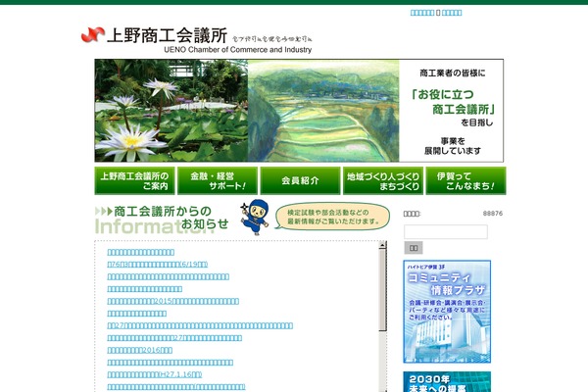Focus the search text field in sidebar
This screenshot has width=588, height=392.
click(446, 232)
